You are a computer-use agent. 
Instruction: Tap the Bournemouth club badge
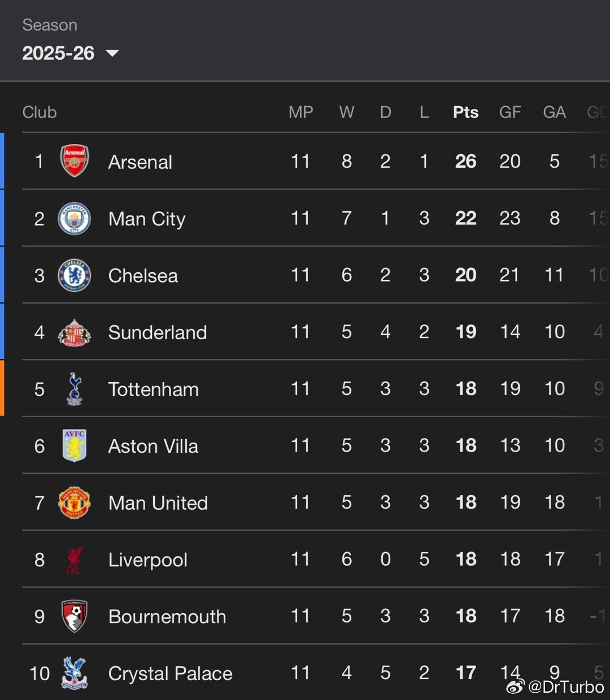point(75,616)
